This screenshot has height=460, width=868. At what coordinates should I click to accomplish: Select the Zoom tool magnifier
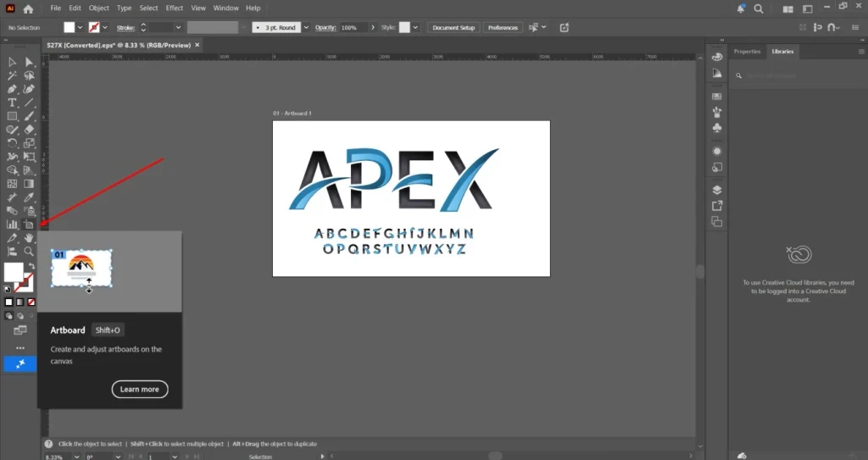[29, 252]
